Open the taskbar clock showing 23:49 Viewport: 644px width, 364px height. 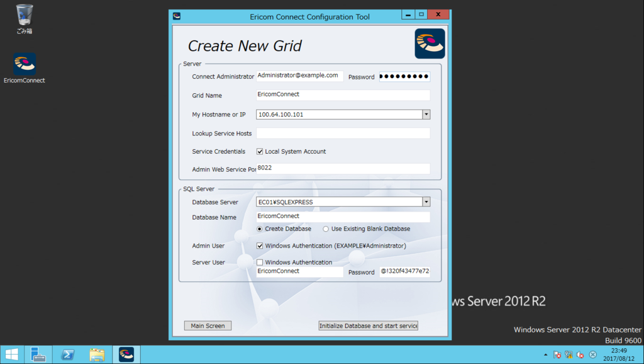tap(619, 355)
